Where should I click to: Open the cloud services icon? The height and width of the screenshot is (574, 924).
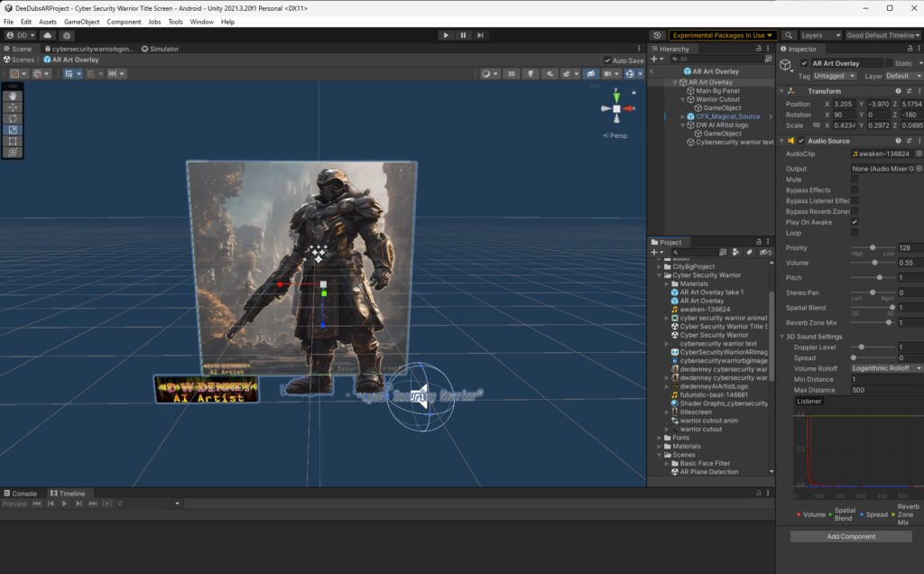point(48,35)
